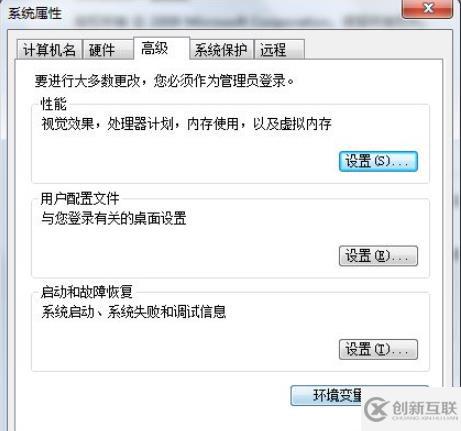This screenshot has width=461, height=431.
Task: Click the 创新互联 watermark logo icon
Action: [x=376, y=409]
